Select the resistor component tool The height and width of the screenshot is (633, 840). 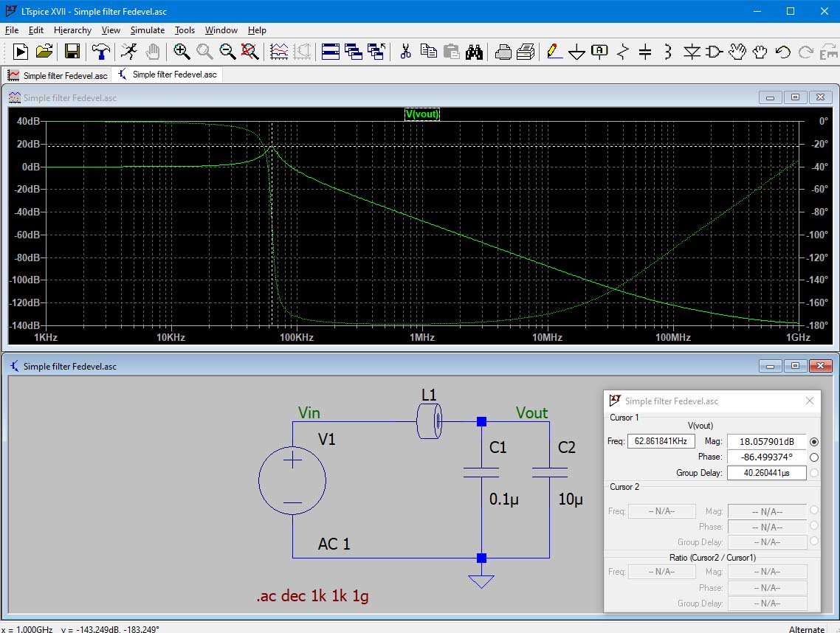coord(623,52)
